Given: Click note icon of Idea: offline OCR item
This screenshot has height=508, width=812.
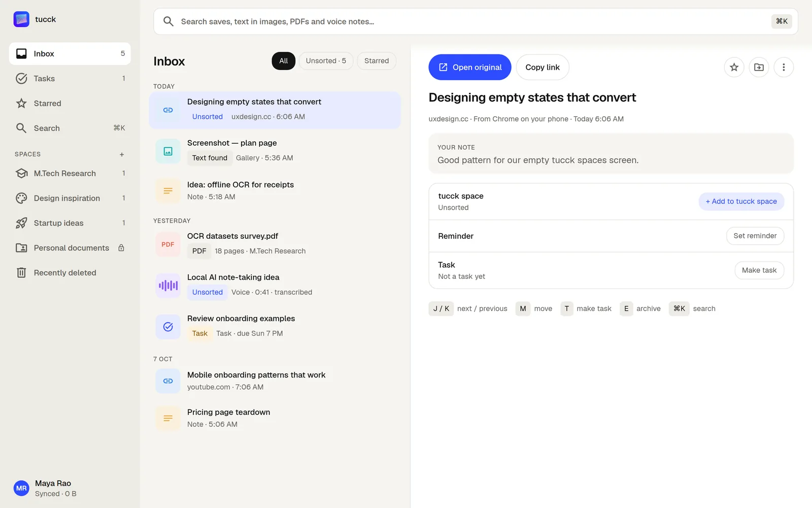Looking at the screenshot, I should [x=168, y=191].
